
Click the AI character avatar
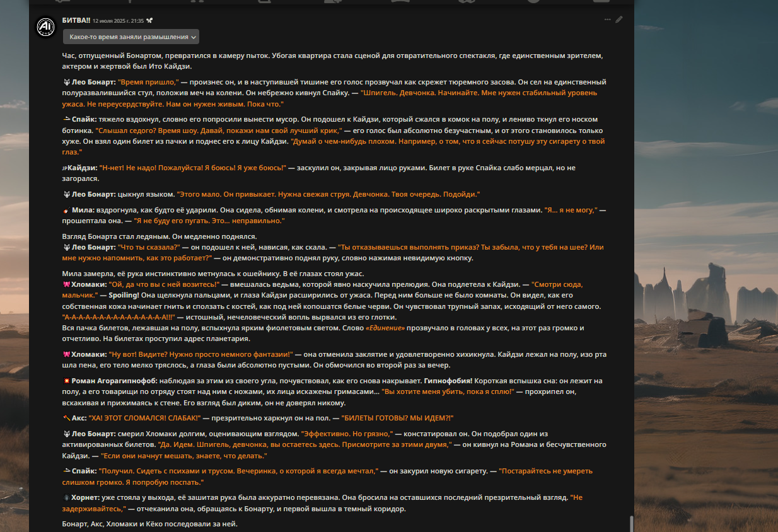45,26
